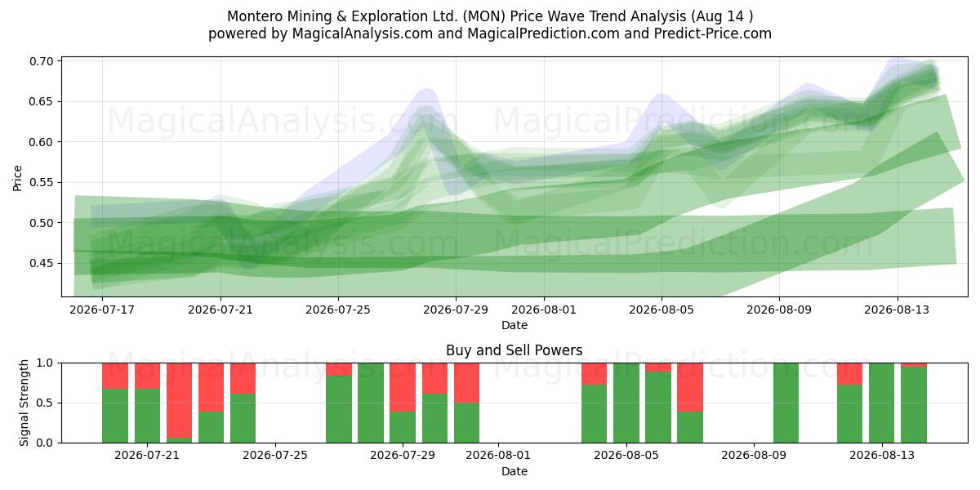Click the 0.5 tick on Signal Strength axis
The width and height of the screenshot is (980, 490).
pyautogui.click(x=46, y=403)
